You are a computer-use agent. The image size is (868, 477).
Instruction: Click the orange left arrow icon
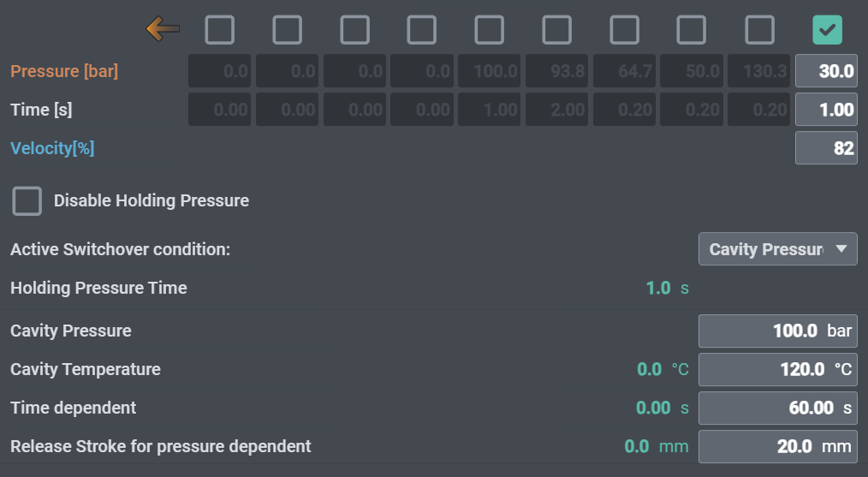coord(163,30)
